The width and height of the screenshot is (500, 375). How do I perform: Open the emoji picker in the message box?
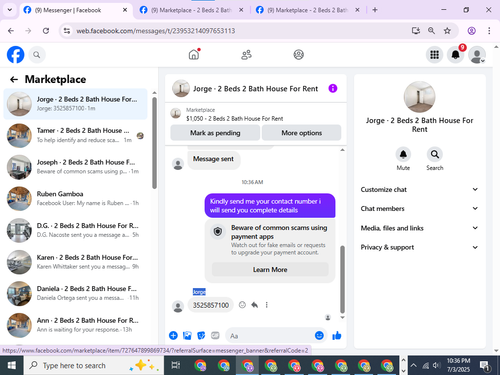point(319,335)
